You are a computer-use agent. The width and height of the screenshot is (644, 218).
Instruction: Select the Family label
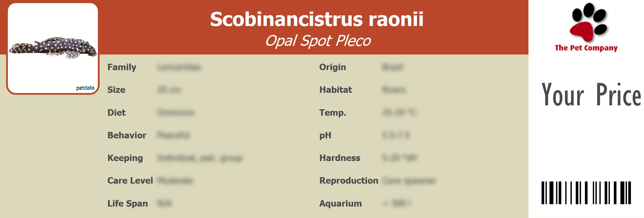click(122, 67)
